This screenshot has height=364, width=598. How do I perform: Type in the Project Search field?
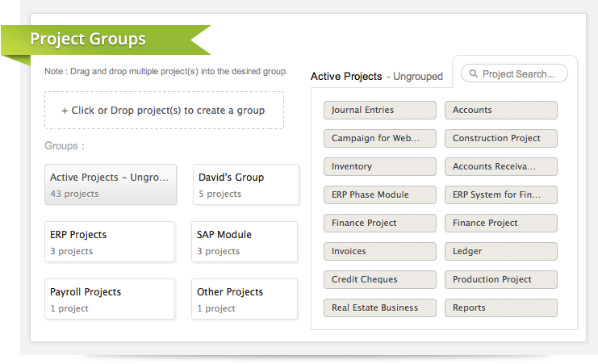point(519,74)
